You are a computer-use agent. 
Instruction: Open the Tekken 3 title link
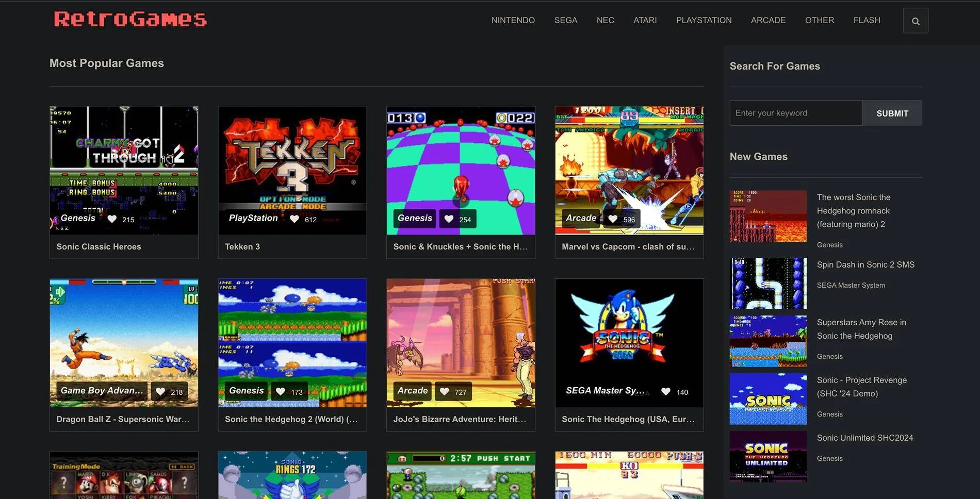pos(242,246)
